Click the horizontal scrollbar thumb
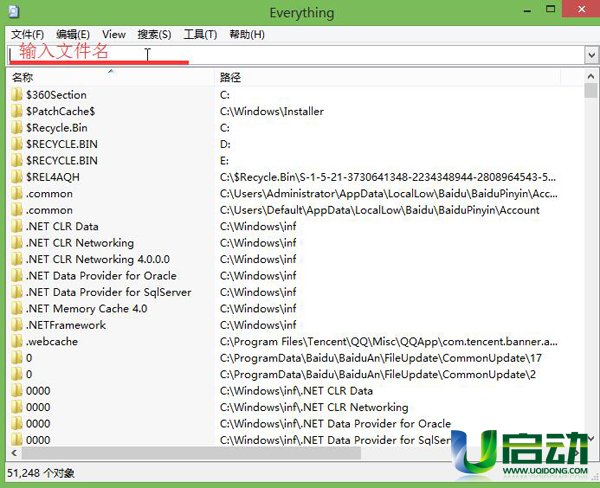The image size is (600, 488). pos(191,453)
